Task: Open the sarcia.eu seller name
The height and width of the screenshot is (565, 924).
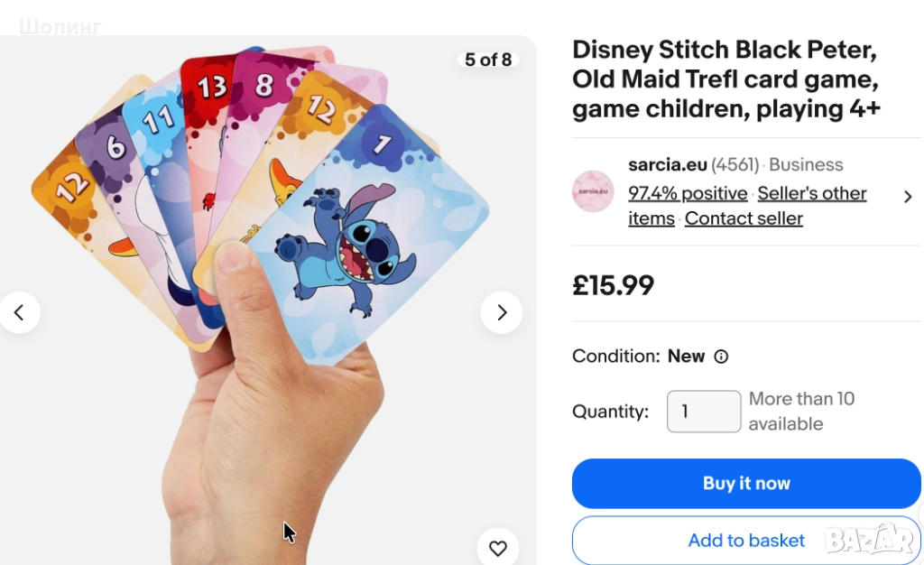Action: pos(667,164)
